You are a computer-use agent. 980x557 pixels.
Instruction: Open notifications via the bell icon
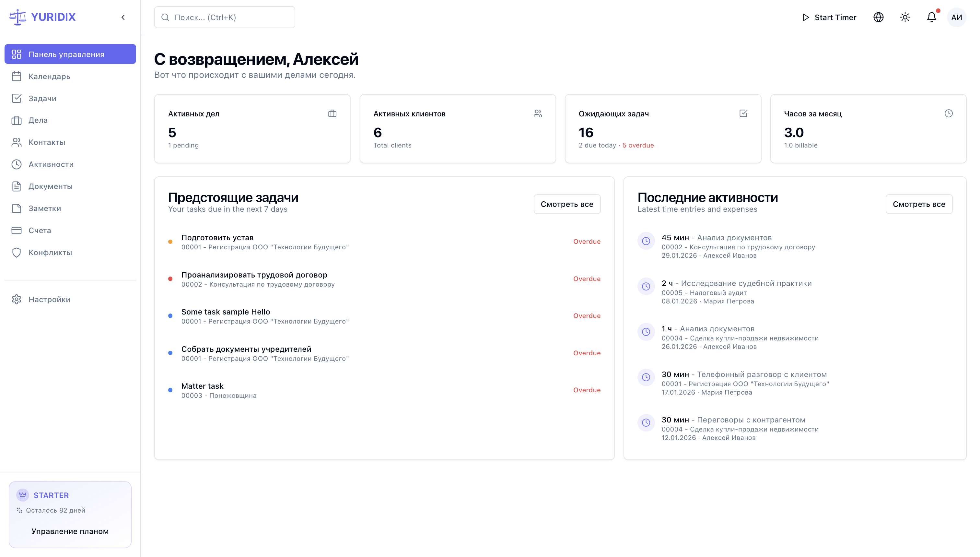click(x=931, y=17)
